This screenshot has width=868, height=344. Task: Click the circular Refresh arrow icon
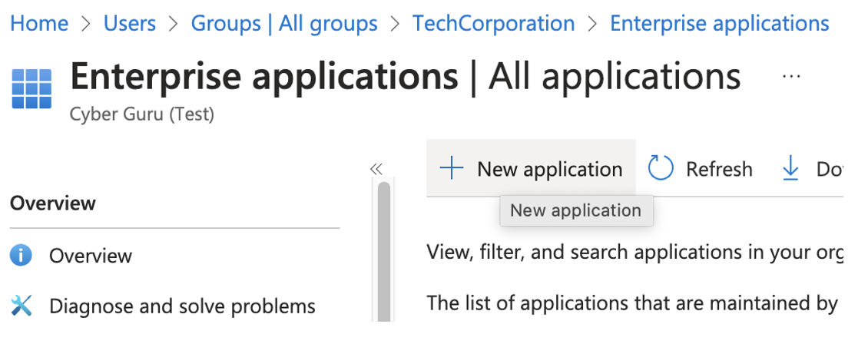(x=661, y=168)
